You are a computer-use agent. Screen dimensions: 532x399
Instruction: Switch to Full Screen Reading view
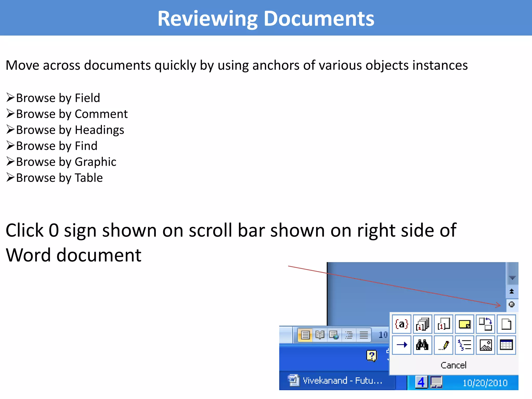click(x=320, y=335)
